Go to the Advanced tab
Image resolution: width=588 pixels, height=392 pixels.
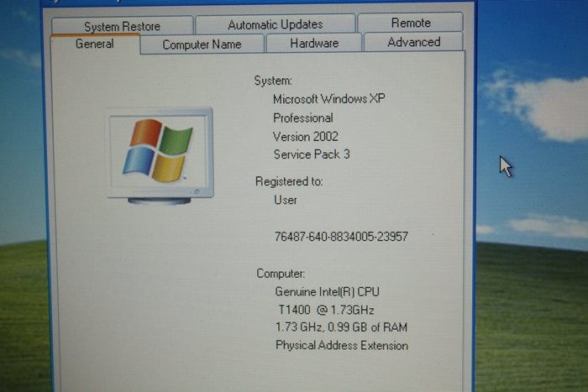coord(414,42)
